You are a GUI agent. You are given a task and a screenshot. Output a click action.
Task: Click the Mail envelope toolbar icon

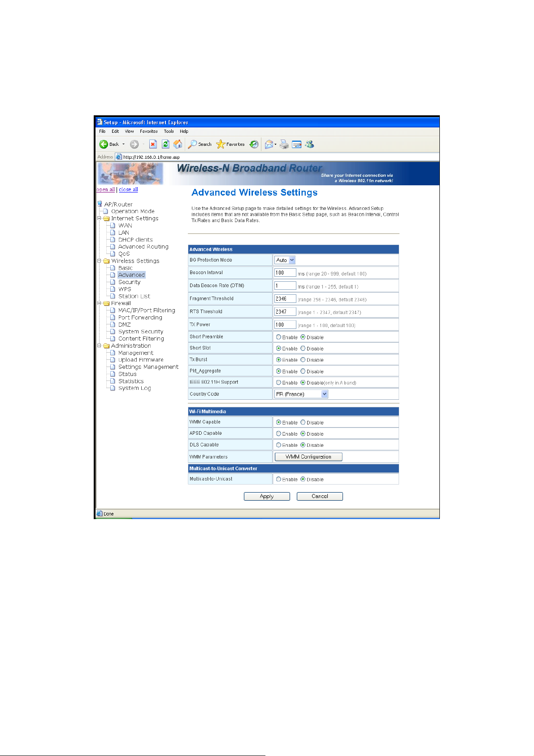click(x=269, y=144)
